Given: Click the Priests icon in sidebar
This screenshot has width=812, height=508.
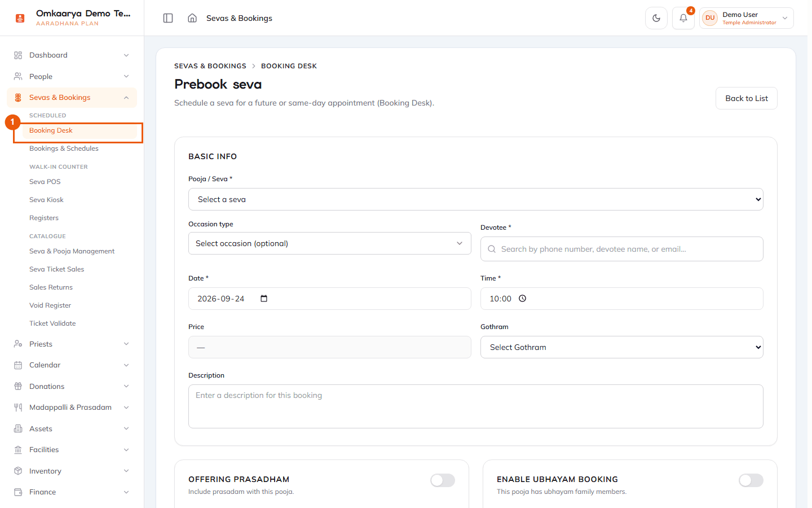Looking at the screenshot, I should coord(18,344).
